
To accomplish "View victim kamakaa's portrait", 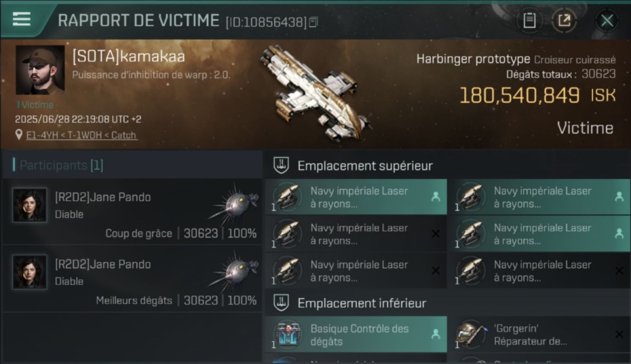I will tap(40, 70).
